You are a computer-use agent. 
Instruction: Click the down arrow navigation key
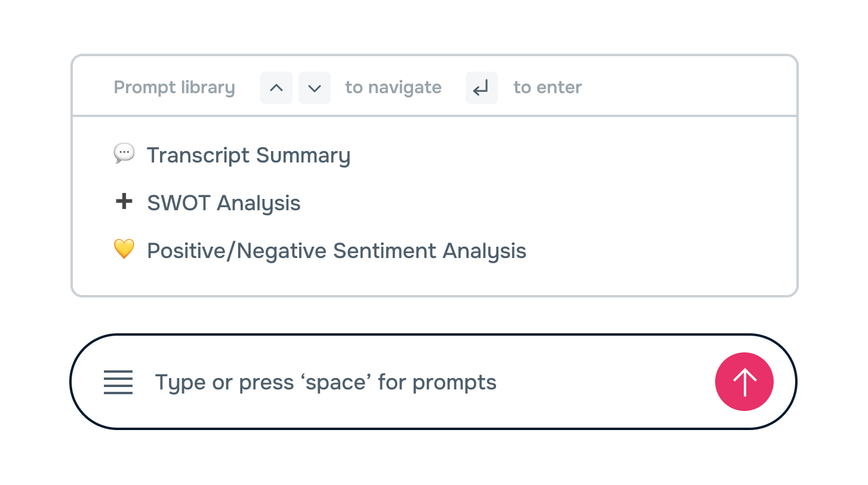click(x=315, y=88)
